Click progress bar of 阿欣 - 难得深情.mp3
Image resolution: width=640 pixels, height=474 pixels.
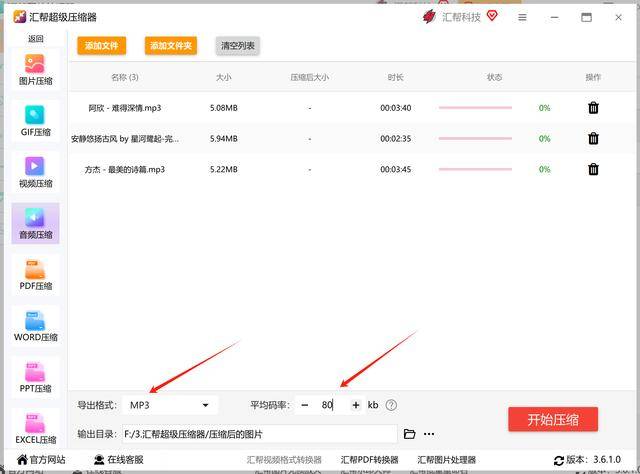[x=475, y=108]
